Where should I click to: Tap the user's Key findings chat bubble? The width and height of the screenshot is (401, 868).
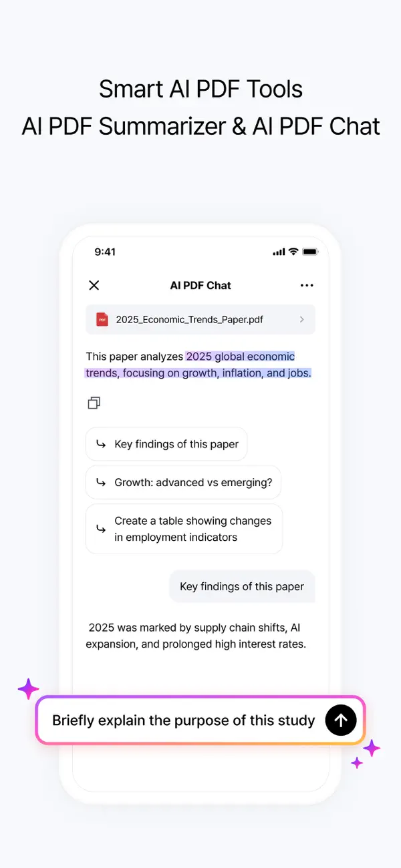242,586
